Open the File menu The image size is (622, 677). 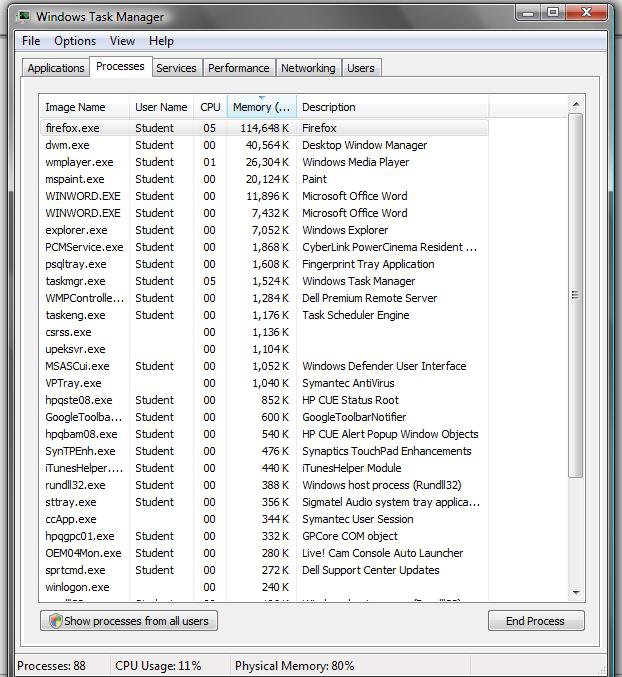coord(31,41)
